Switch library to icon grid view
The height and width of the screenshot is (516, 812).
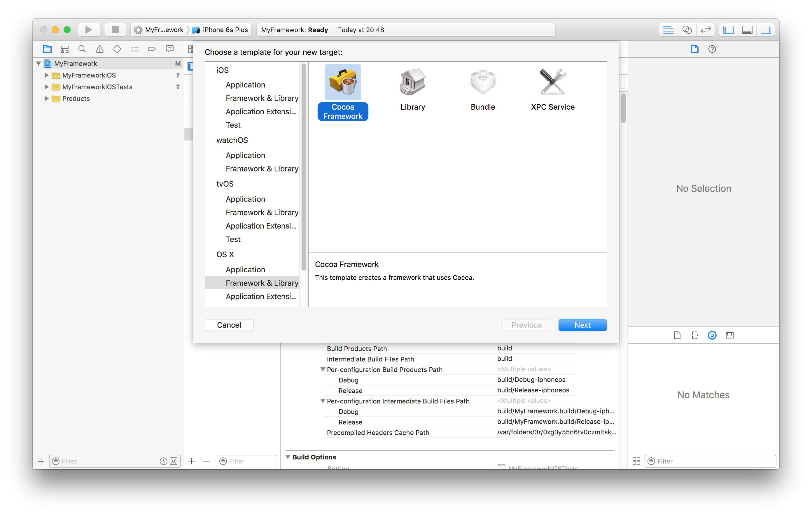tap(636, 461)
